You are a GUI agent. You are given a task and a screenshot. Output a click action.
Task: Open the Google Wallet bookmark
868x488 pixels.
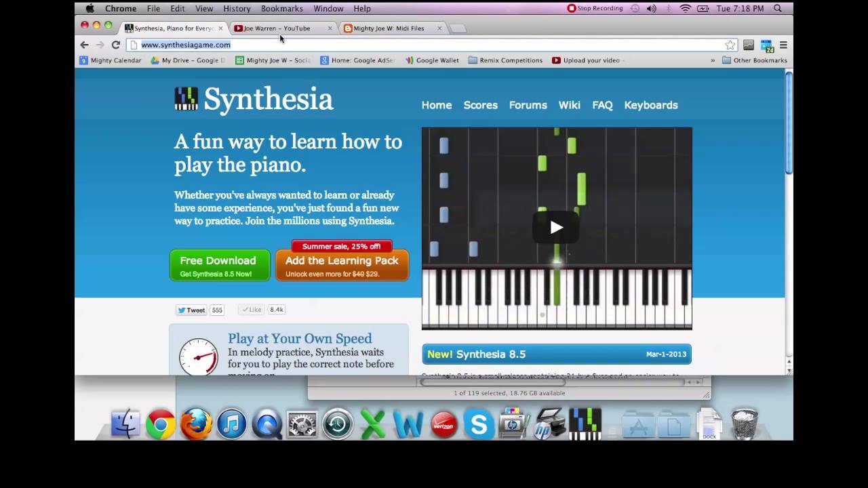click(432, 60)
